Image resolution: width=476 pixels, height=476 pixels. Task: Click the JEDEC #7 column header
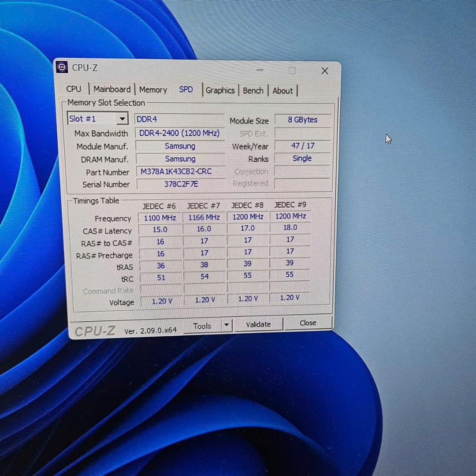pyautogui.click(x=203, y=206)
